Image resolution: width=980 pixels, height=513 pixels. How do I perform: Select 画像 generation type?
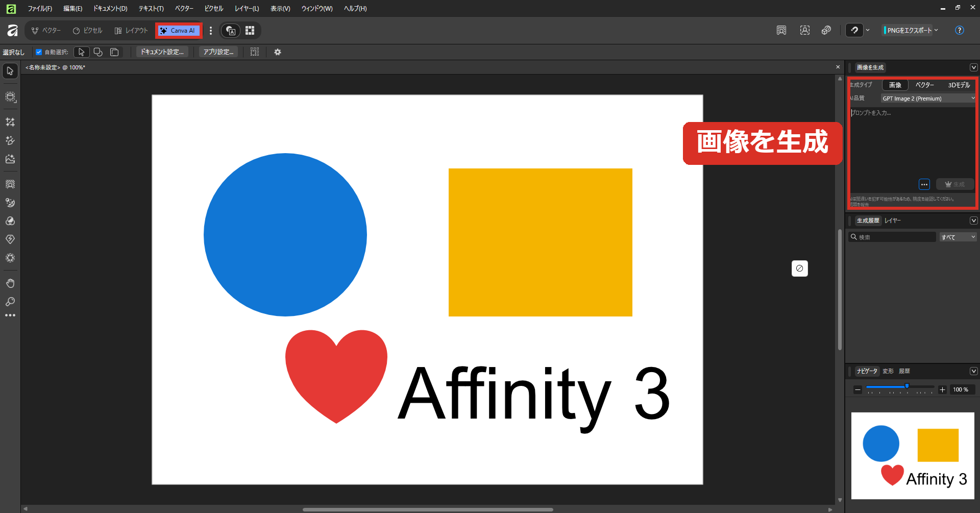coord(895,85)
